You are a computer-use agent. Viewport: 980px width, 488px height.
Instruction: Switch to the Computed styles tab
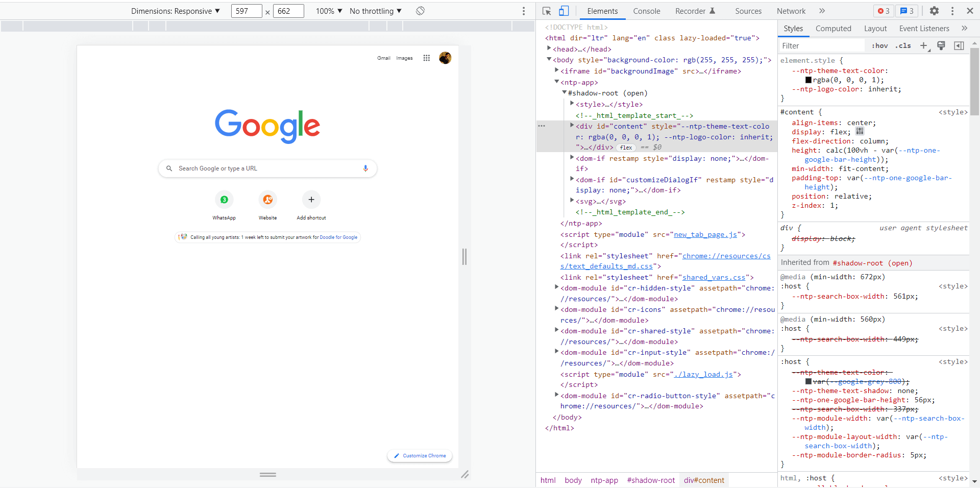833,29
